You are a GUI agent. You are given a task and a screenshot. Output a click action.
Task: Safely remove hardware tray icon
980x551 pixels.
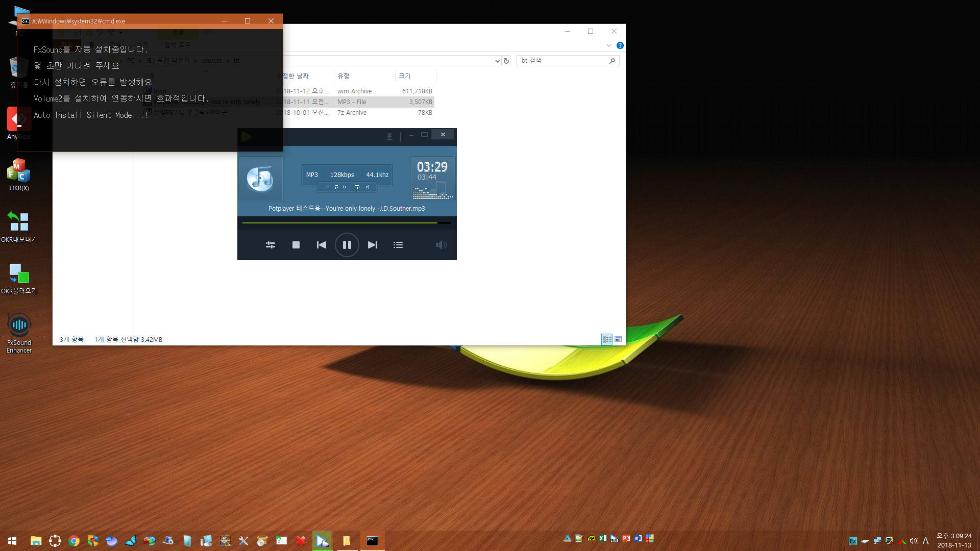tap(865, 541)
